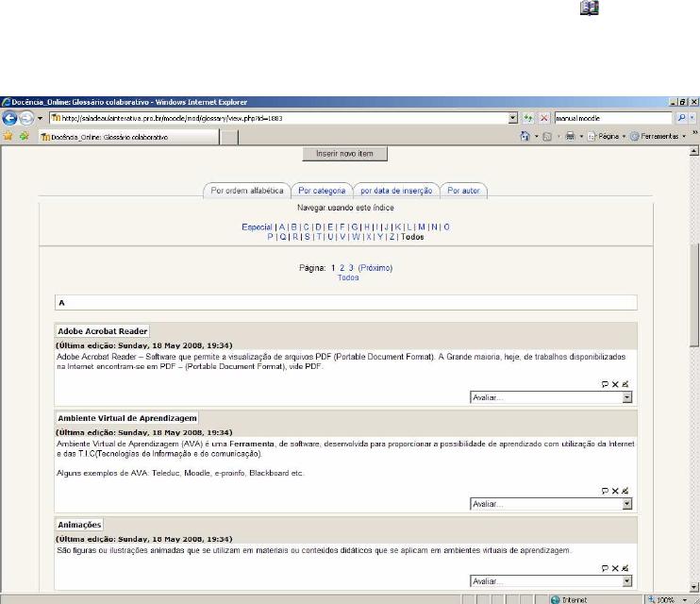This screenshot has height=604, width=700.
Task: Switch to the Por categoria tab
Action: point(321,190)
